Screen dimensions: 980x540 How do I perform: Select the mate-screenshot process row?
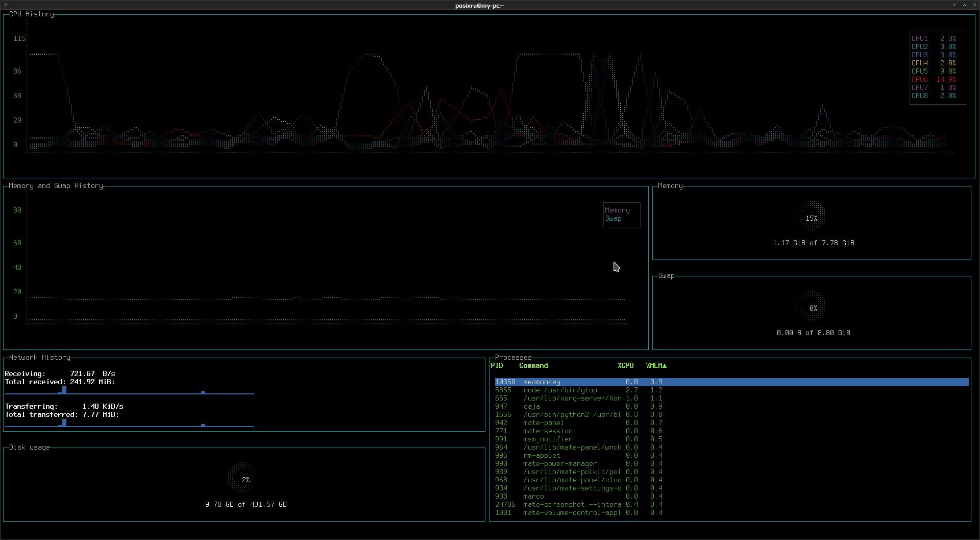point(731,505)
